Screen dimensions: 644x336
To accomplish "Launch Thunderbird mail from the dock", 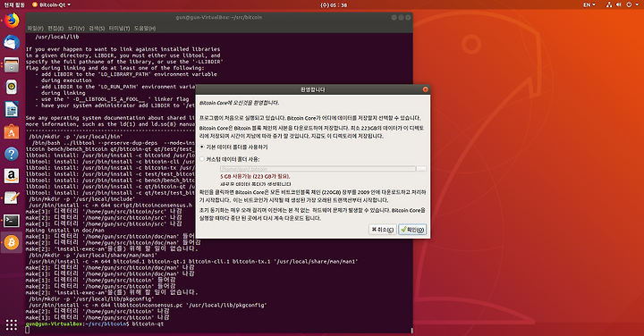I will pyautogui.click(x=12, y=43).
